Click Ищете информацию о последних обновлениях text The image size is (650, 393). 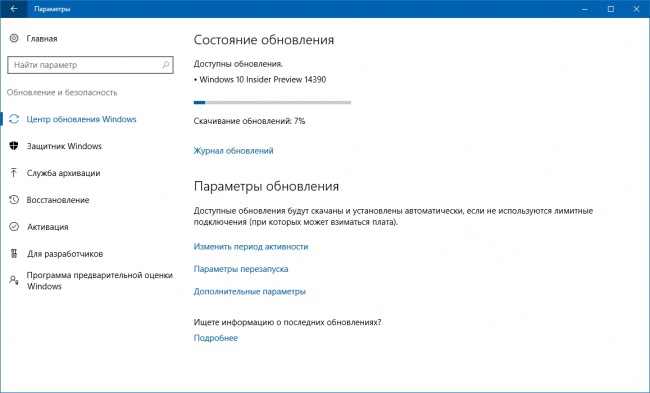coord(287,322)
